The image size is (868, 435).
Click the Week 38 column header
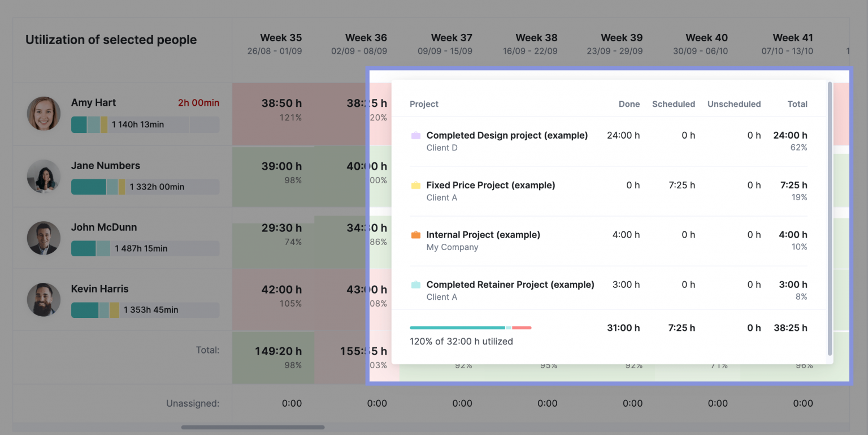pyautogui.click(x=536, y=38)
